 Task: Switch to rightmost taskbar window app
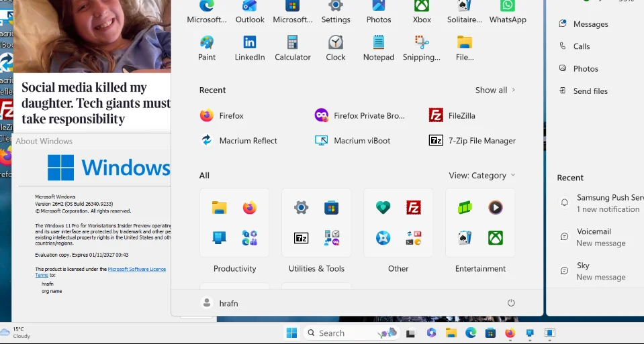tap(549, 333)
